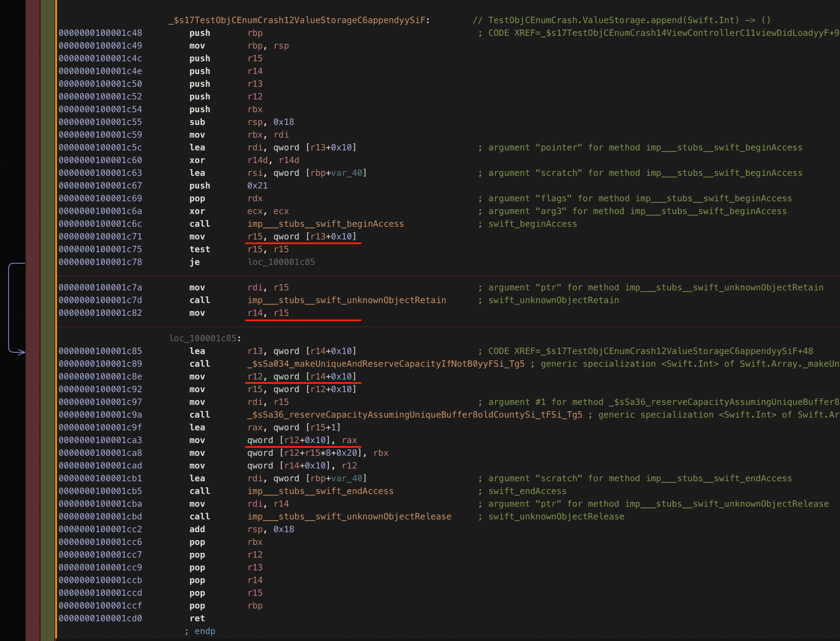Click the CODE XREF viewDidLoad comment on first line
The image size is (840, 641).
(659, 33)
